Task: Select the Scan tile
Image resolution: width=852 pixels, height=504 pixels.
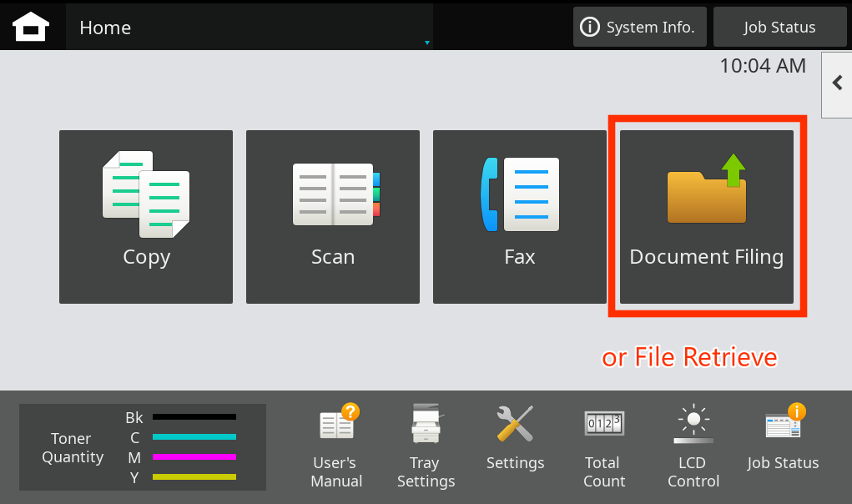Action: [x=332, y=216]
